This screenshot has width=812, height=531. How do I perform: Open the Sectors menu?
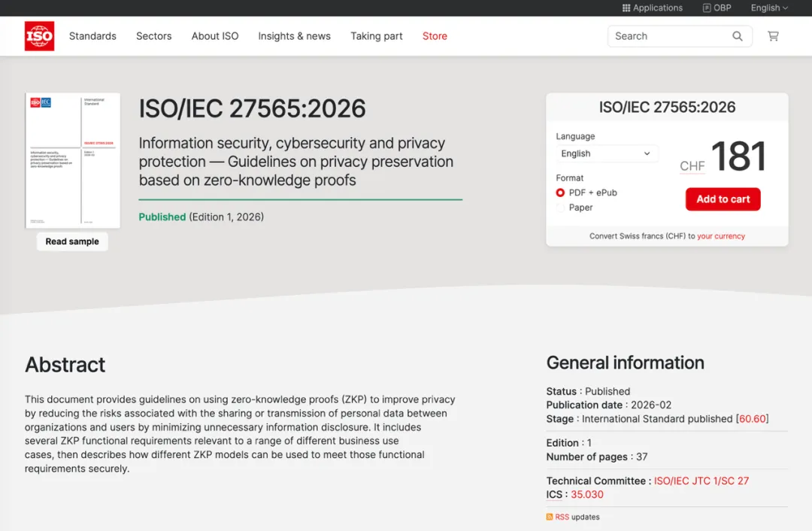[x=154, y=36]
